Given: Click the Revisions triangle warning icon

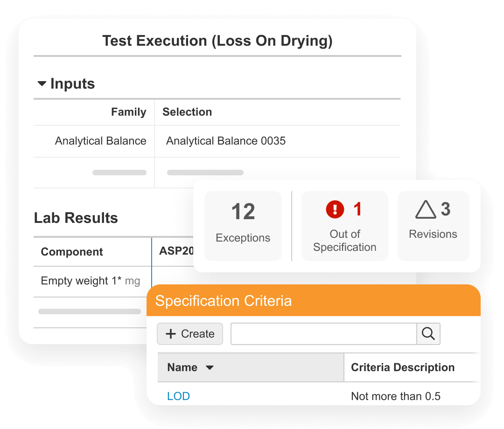Looking at the screenshot, I should [x=425, y=210].
